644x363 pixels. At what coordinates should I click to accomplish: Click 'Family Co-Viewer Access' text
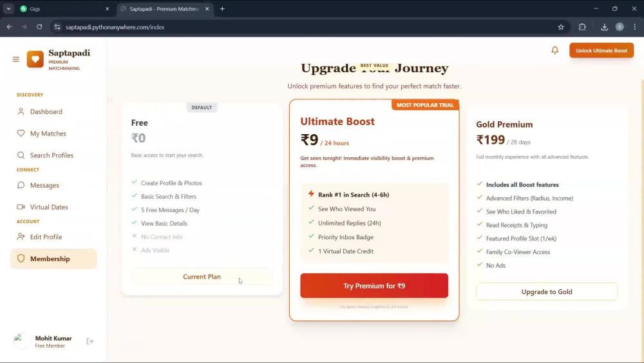pyautogui.click(x=518, y=252)
